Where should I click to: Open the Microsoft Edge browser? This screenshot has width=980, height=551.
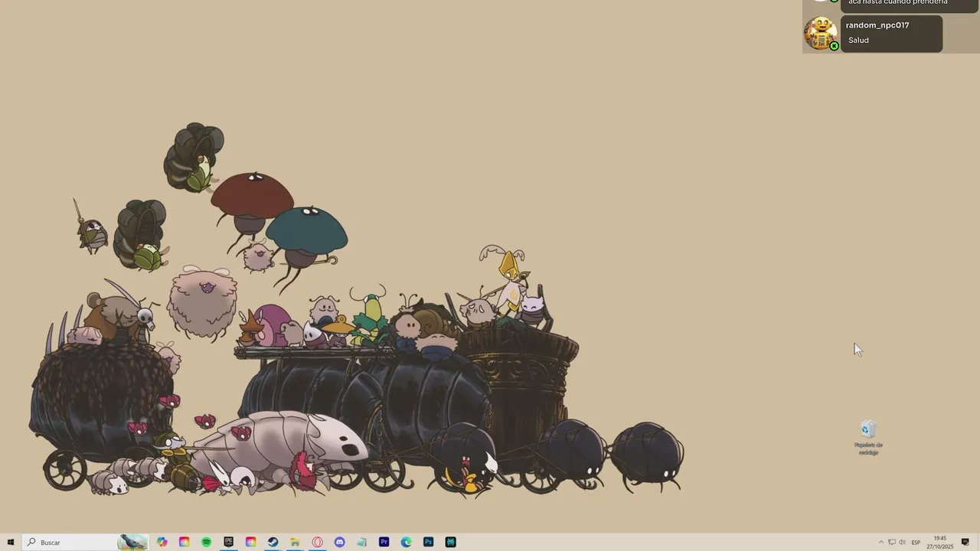pos(406,542)
